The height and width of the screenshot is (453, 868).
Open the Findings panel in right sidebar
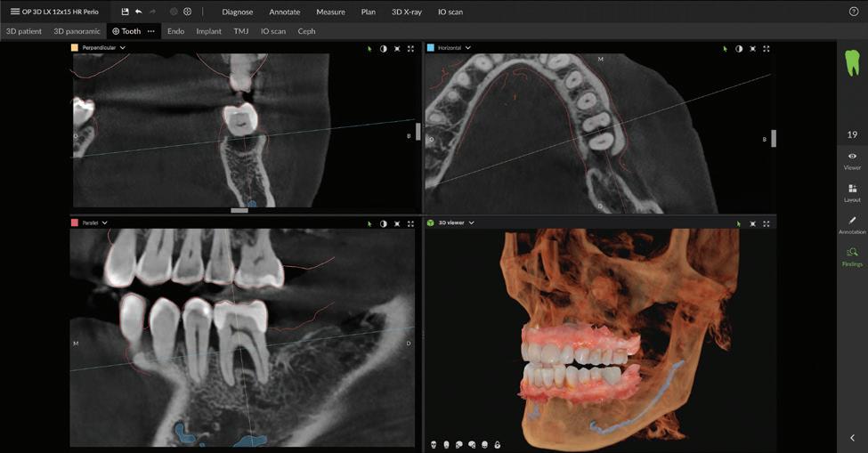(x=853, y=256)
